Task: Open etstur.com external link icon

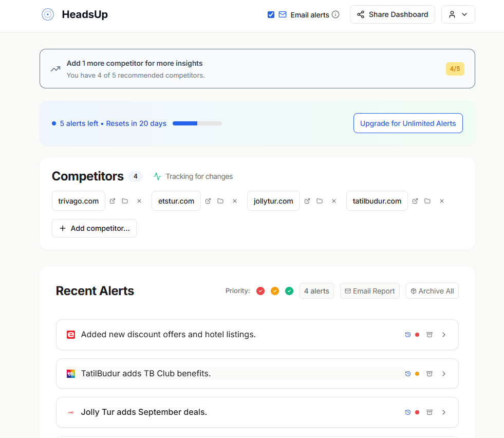Action: click(208, 201)
